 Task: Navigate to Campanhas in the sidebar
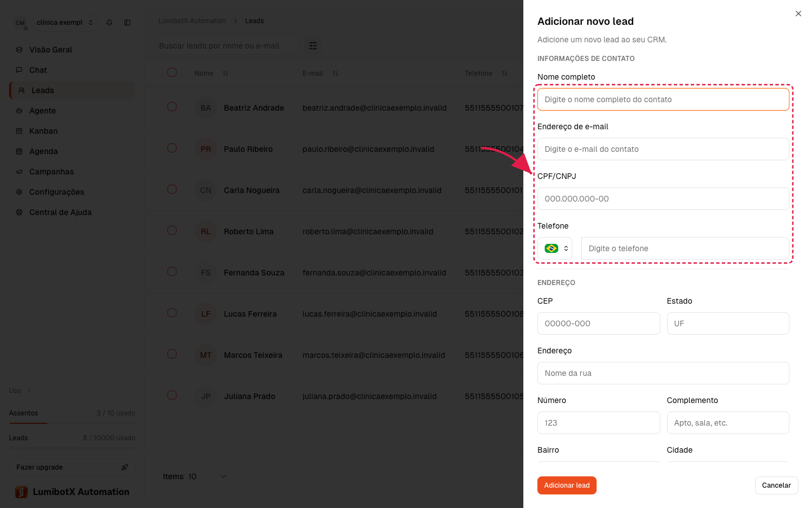click(72, 172)
